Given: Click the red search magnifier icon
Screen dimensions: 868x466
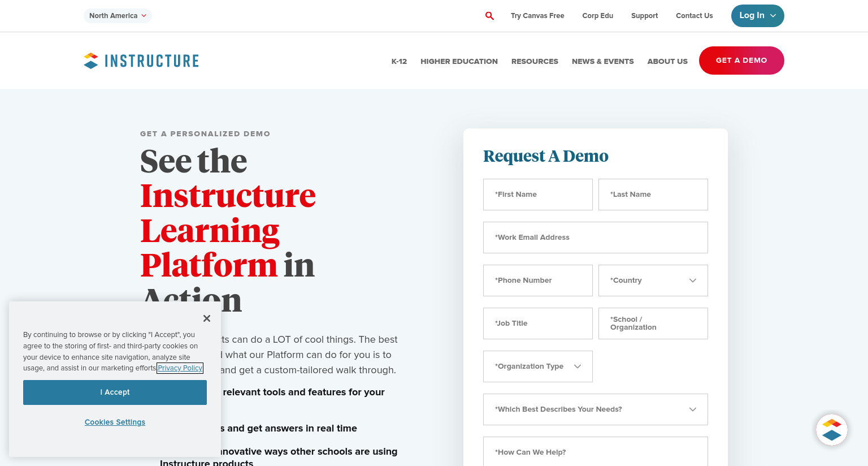Looking at the screenshot, I should click(489, 16).
